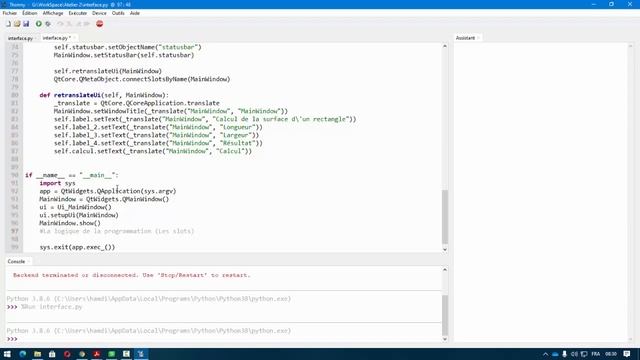Screen dimensions: 640x360
Task: Close the Assistant panel tab
Action: pos(478,38)
